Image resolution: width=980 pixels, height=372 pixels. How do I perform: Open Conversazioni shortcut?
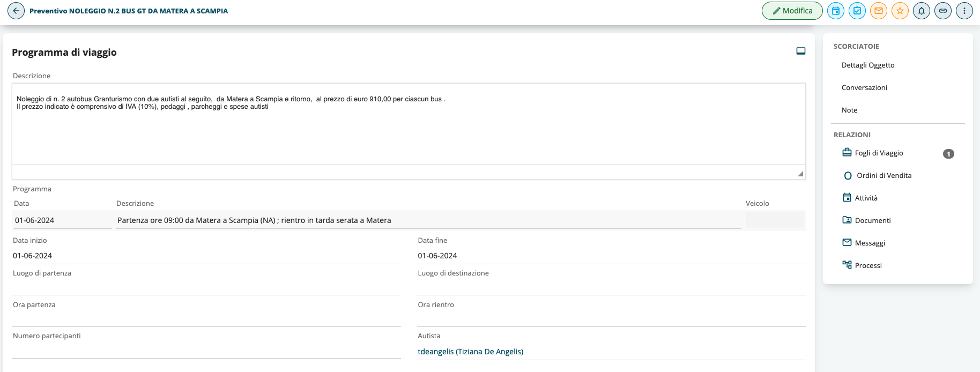[x=864, y=87]
